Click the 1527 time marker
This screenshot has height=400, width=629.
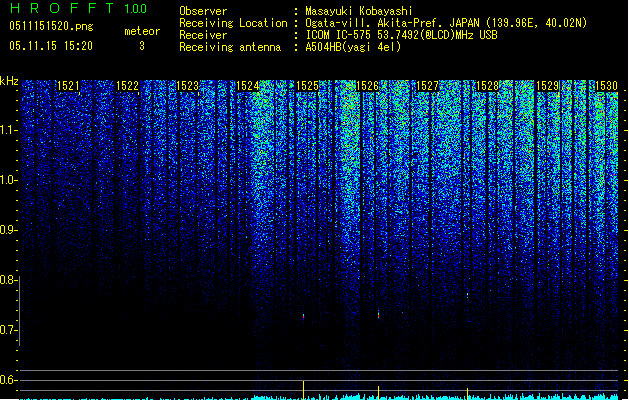(x=428, y=86)
